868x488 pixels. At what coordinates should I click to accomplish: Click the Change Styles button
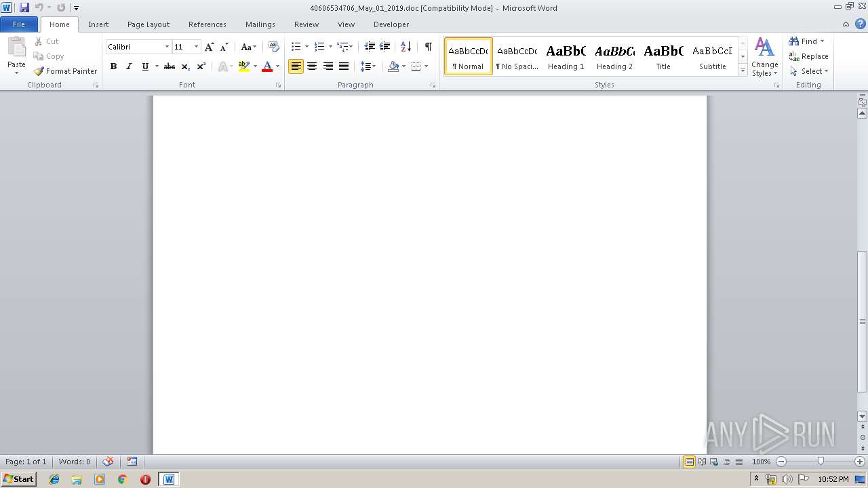[764, 58]
